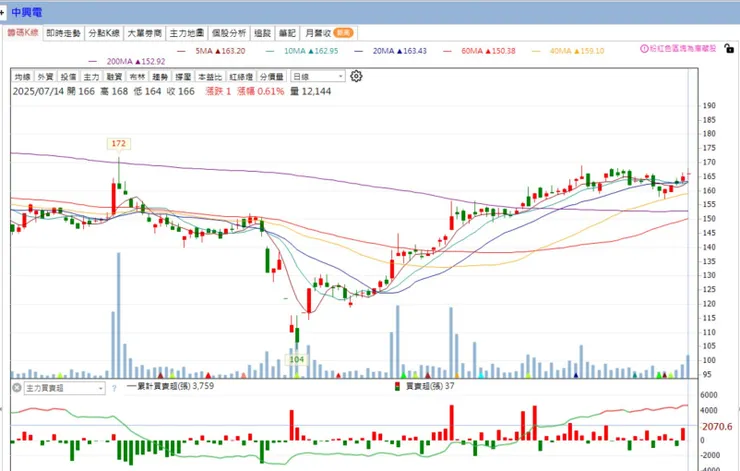Image resolution: width=740 pixels, height=471 pixels.
Task: Toggle the 融資 overlay button
Action: pos(114,76)
